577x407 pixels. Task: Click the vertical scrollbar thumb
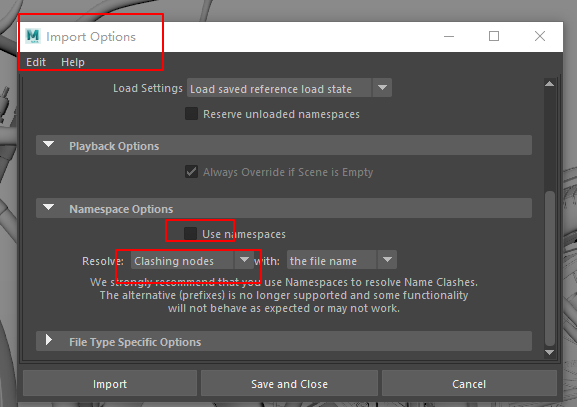549,268
